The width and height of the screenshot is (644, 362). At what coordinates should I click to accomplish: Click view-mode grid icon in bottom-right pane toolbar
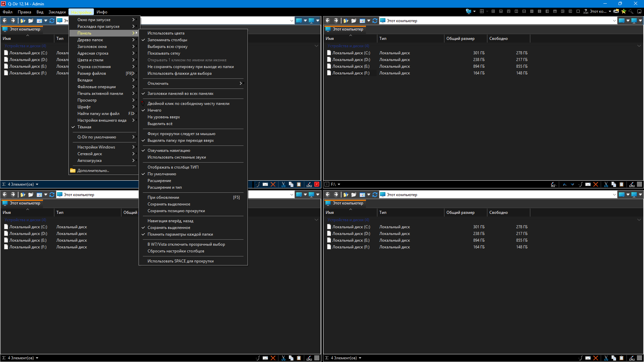click(362, 194)
